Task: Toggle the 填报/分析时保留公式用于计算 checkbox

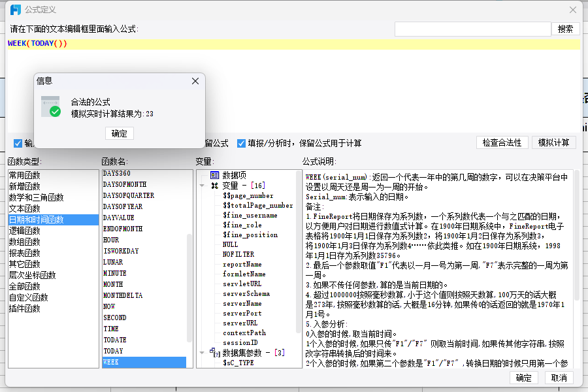Action: (241, 143)
